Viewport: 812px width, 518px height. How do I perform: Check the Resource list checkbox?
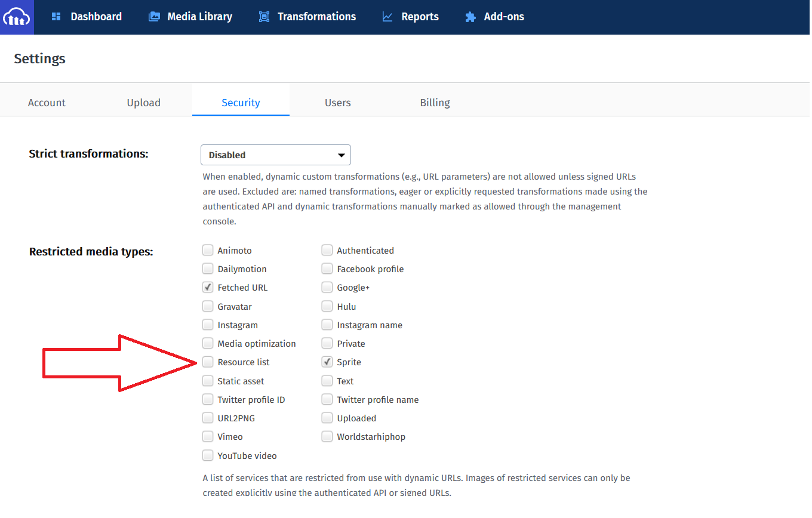(x=208, y=362)
